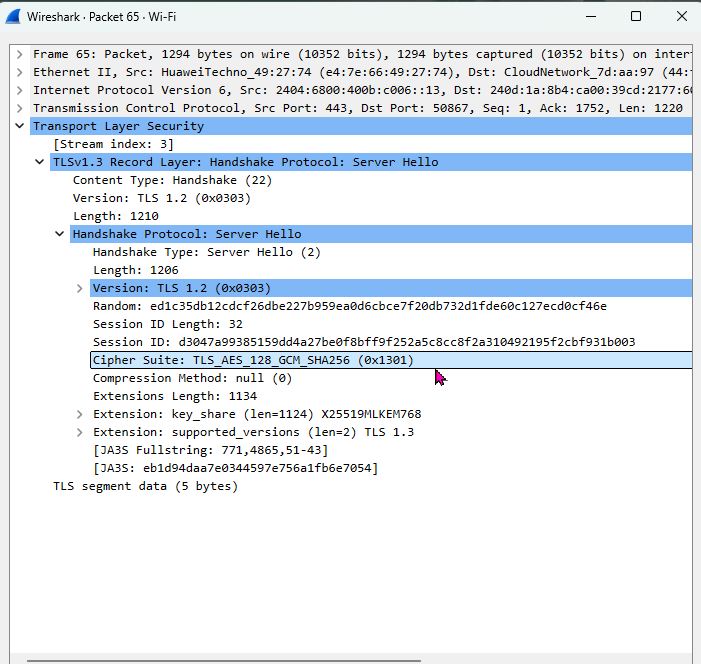Expand the Version: TLS 1.2 handshake field
The width and height of the screenshot is (701, 664).
79,288
